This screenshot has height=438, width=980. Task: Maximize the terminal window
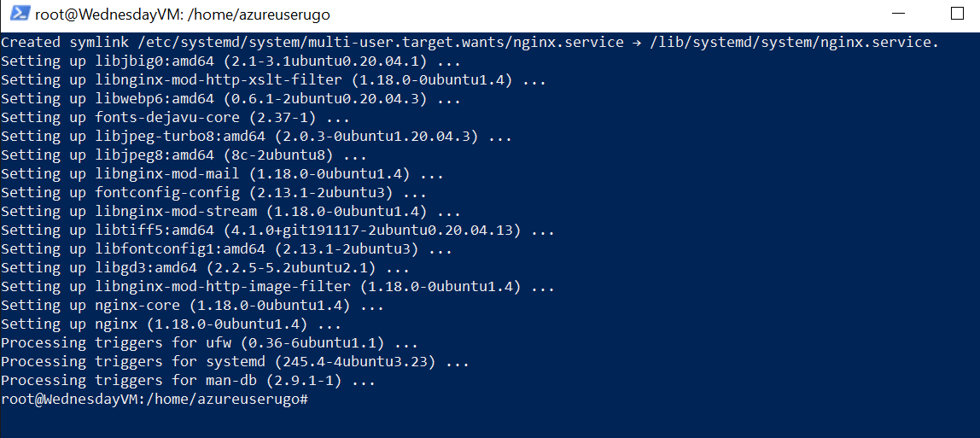pyautogui.click(x=957, y=15)
